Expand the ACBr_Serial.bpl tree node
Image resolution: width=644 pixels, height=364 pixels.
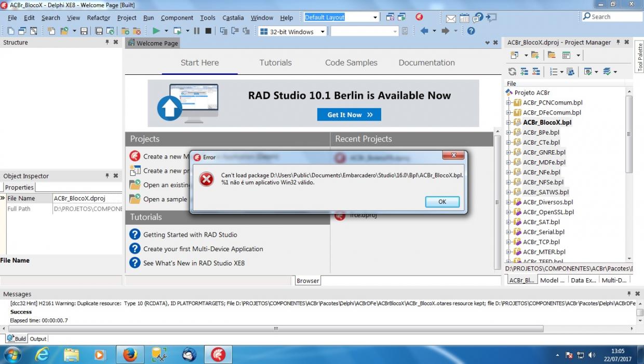tap(508, 232)
